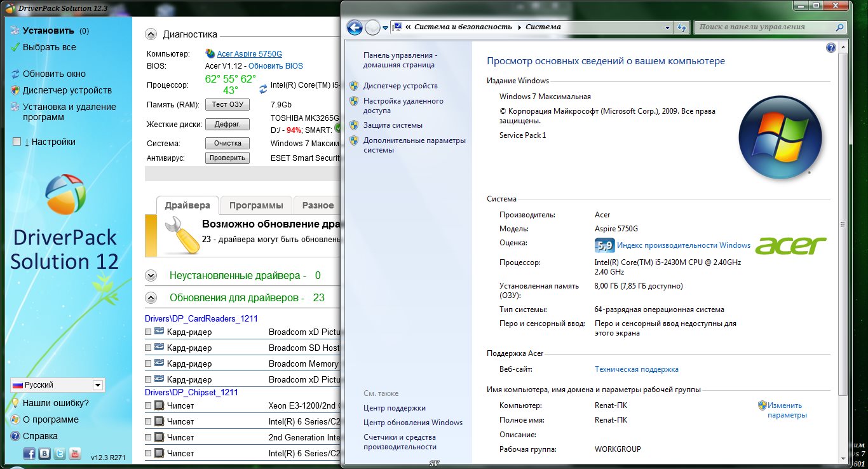Open the YouTube icon link
Screen dimensions: 868x469
[75, 453]
